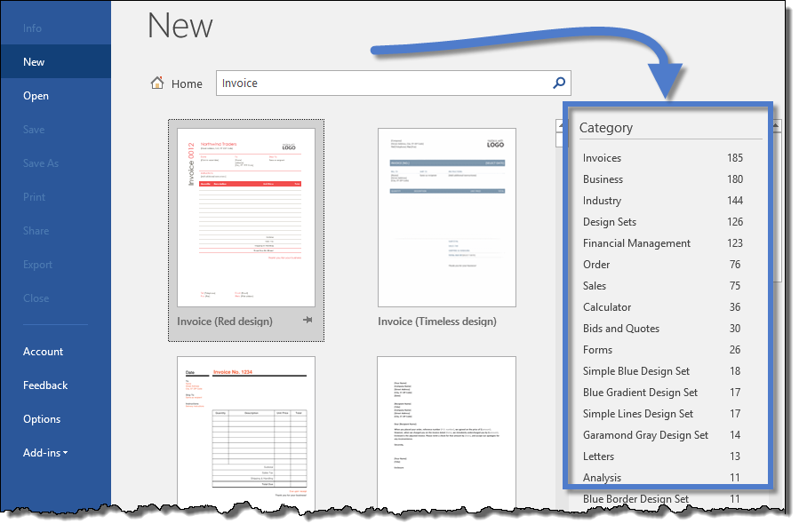Pin the Invoice (Red design) template
The height and width of the screenshot is (532, 799).
[308, 321]
